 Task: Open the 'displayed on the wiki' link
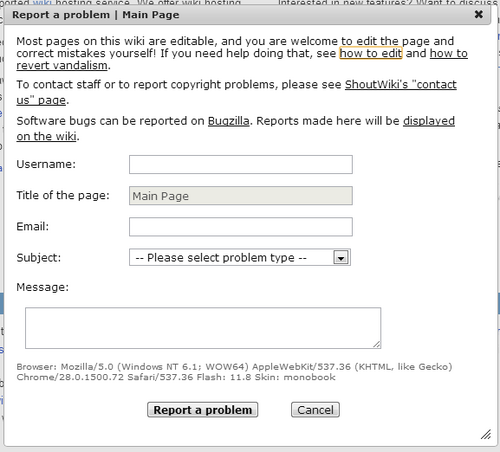(429, 121)
